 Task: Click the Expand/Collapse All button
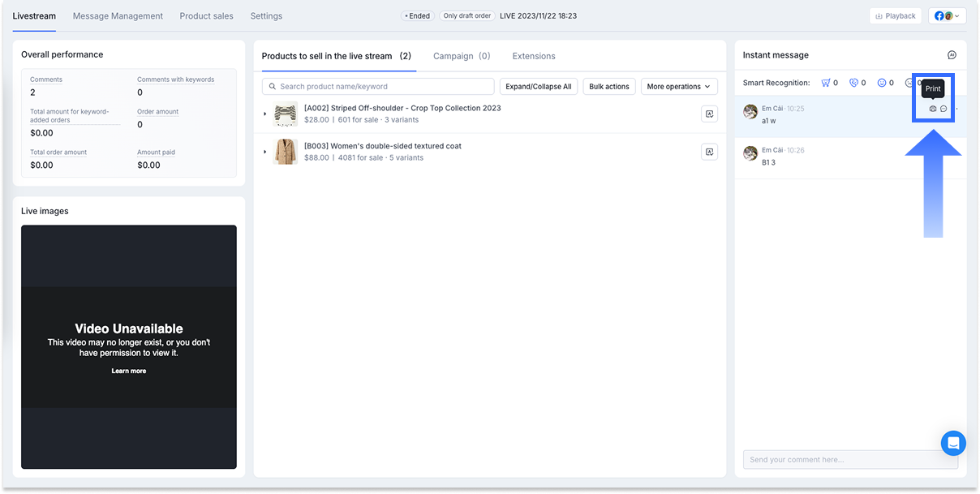click(x=539, y=87)
